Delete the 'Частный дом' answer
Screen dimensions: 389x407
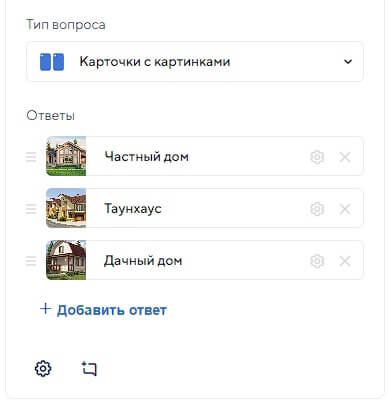point(345,157)
